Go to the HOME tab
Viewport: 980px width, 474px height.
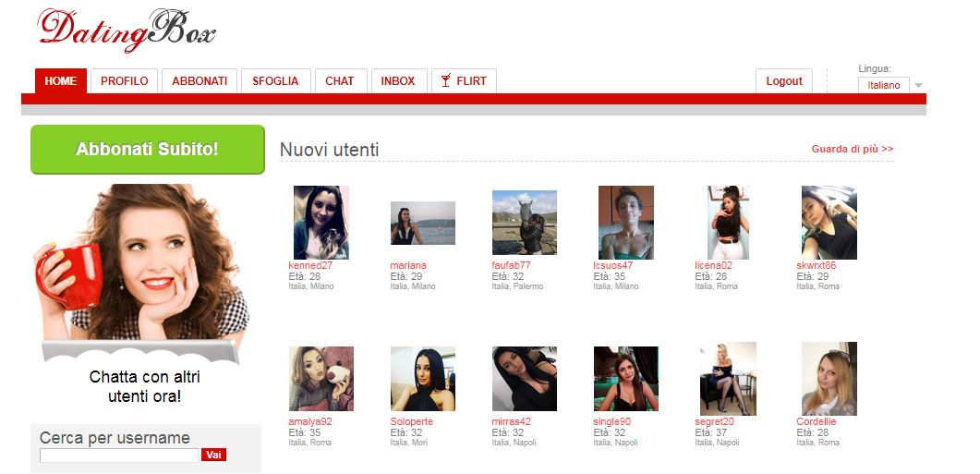coord(61,81)
